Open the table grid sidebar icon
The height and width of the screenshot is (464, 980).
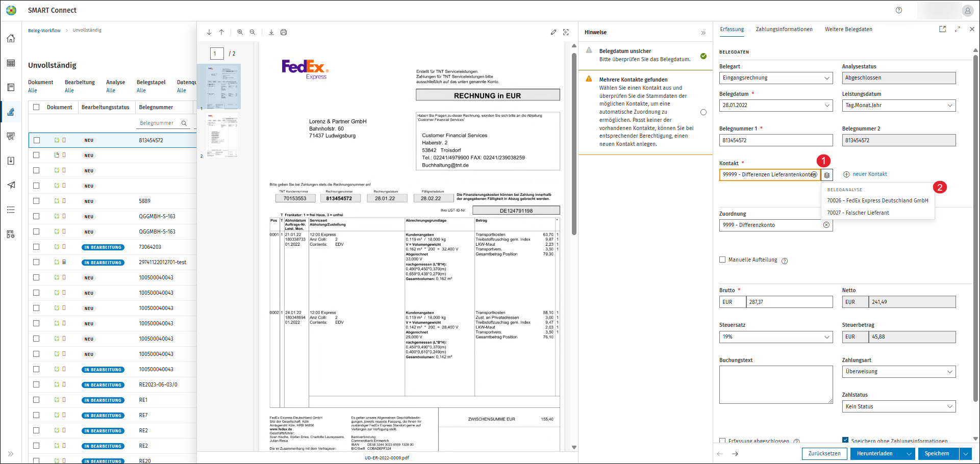tap(11, 63)
